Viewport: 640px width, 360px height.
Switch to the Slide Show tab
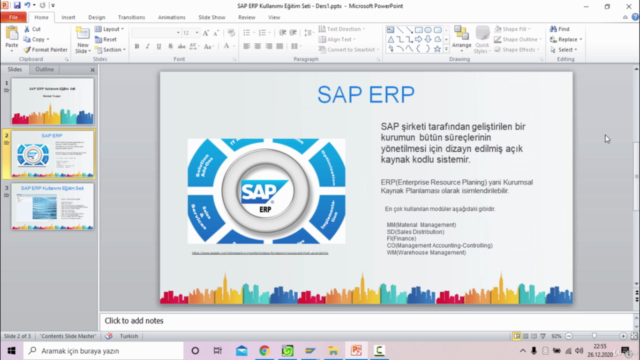tap(211, 18)
